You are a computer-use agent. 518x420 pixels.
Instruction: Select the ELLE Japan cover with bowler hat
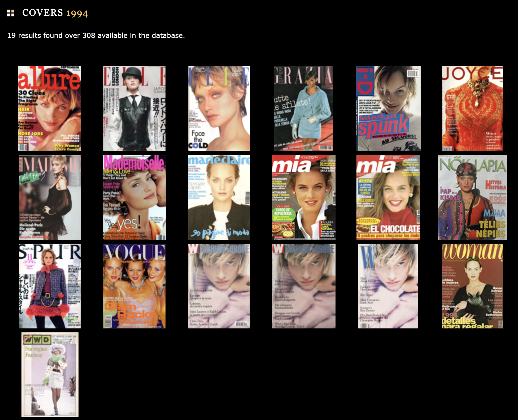[x=134, y=109]
